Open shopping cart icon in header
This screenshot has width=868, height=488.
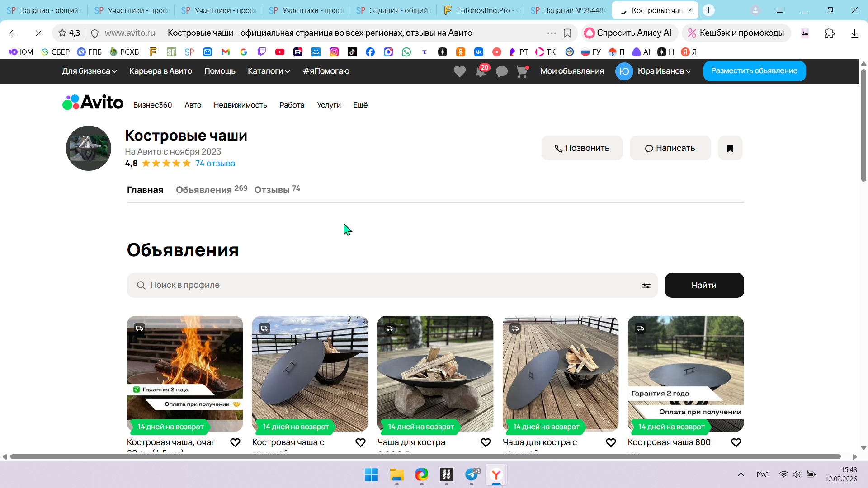tap(522, 71)
